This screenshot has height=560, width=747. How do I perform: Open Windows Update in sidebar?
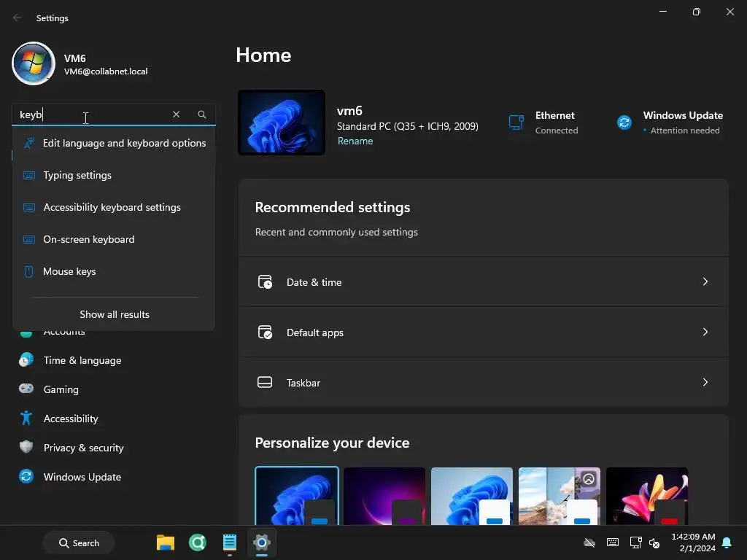[115, 477]
